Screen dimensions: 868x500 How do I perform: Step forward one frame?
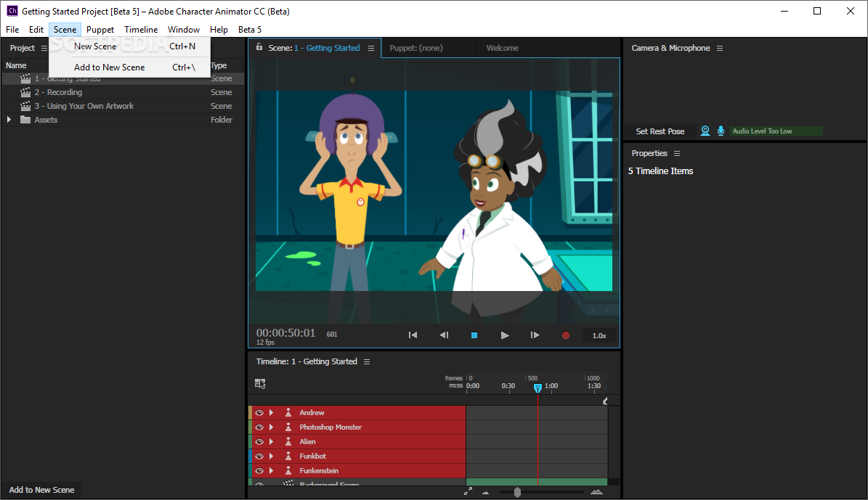pos(535,335)
